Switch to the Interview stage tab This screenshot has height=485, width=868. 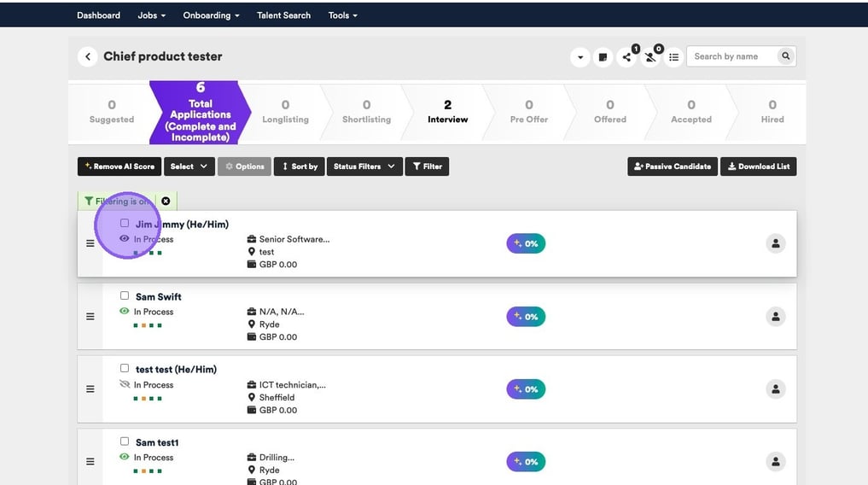point(447,112)
